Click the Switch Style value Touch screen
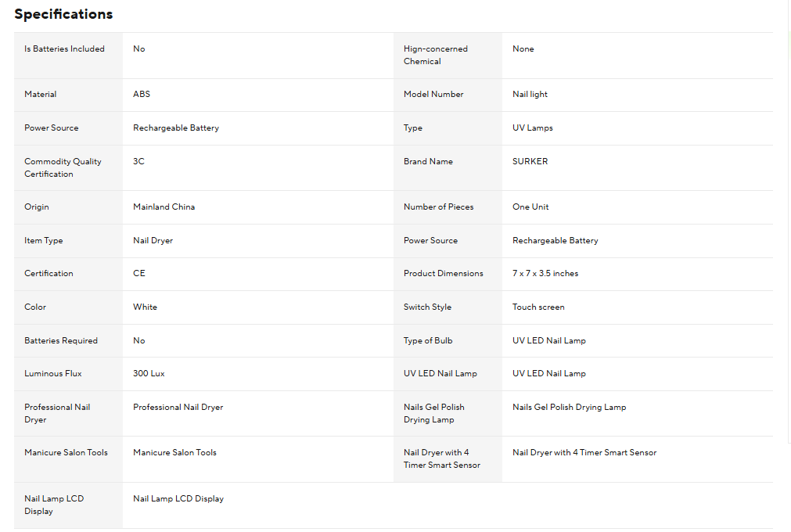The height and width of the screenshot is (532, 791). 538,307
